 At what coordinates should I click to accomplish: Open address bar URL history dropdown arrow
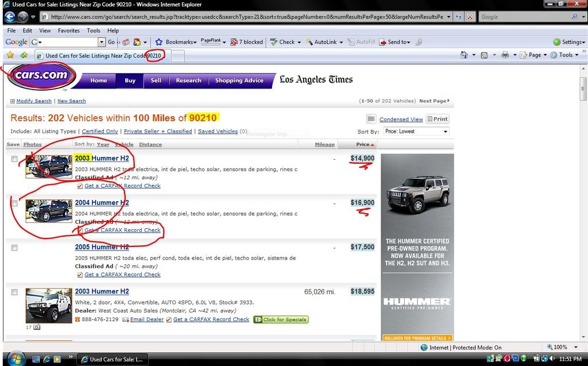[448, 17]
